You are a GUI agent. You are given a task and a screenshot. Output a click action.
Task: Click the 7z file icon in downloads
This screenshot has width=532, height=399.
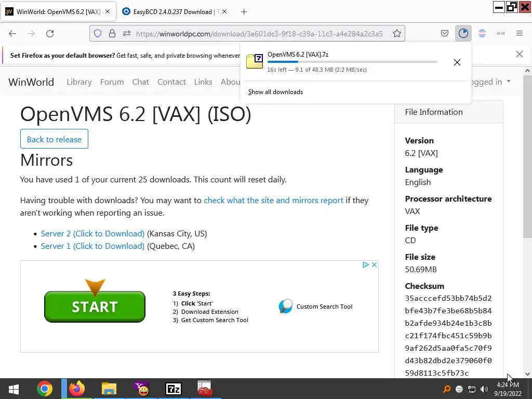[255, 61]
